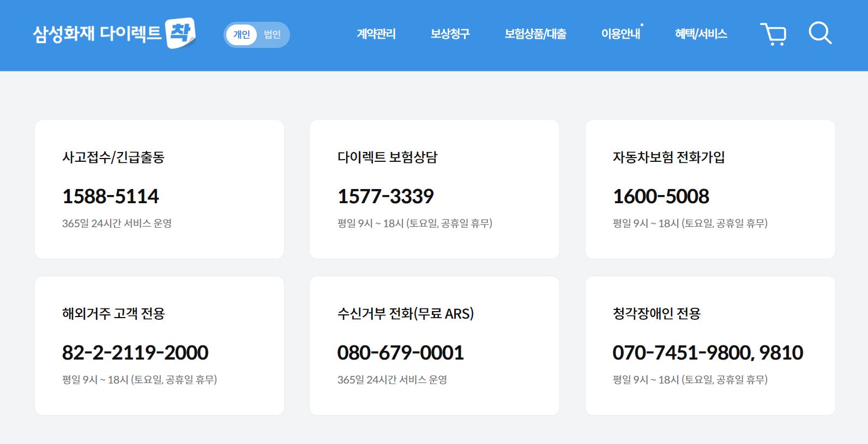Switch to the 법인 toggle option
This screenshot has width=868, height=444.
click(x=272, y=34)
